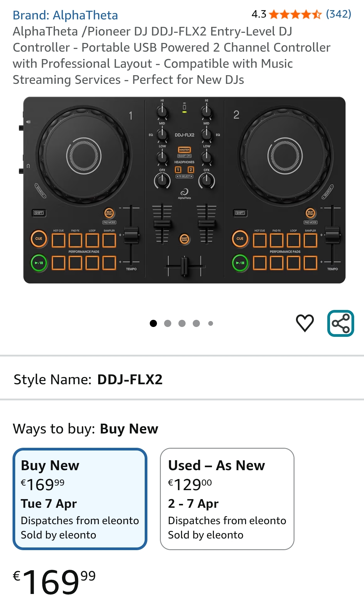Screen dimensions: 364x608
Task: Show the third image via carousel dot
Action: (182, 323)
